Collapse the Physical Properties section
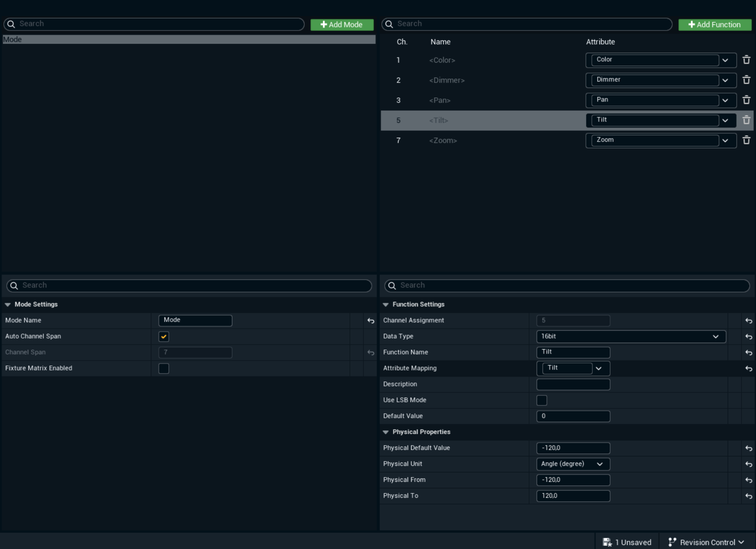The image size is (756, 549). click(x=386, y=432)
